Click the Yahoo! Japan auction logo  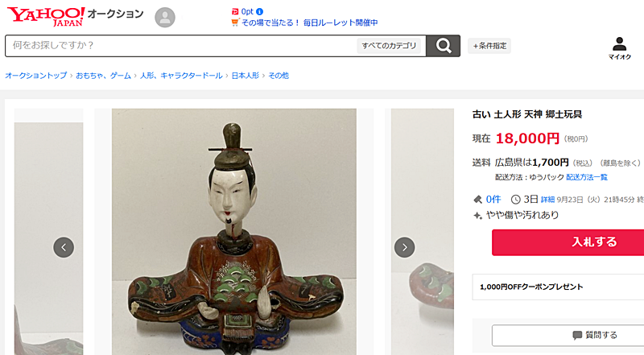coord(75,16)
